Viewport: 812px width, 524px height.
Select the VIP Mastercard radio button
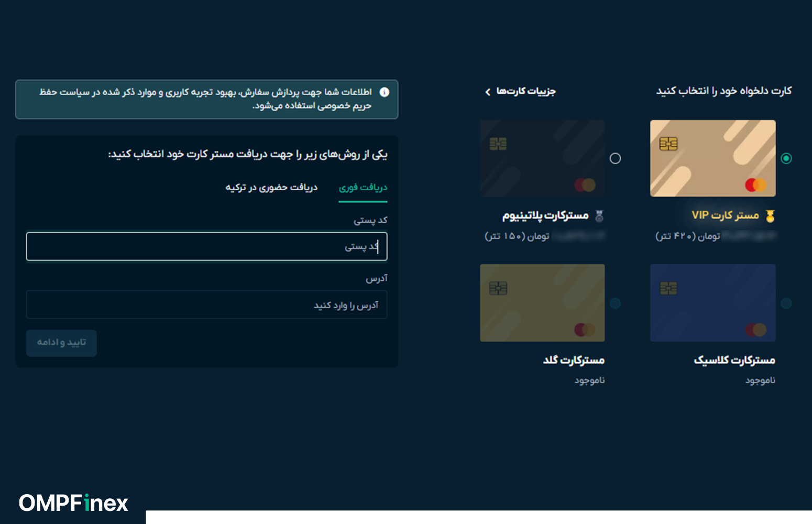[x=786, y=158]
